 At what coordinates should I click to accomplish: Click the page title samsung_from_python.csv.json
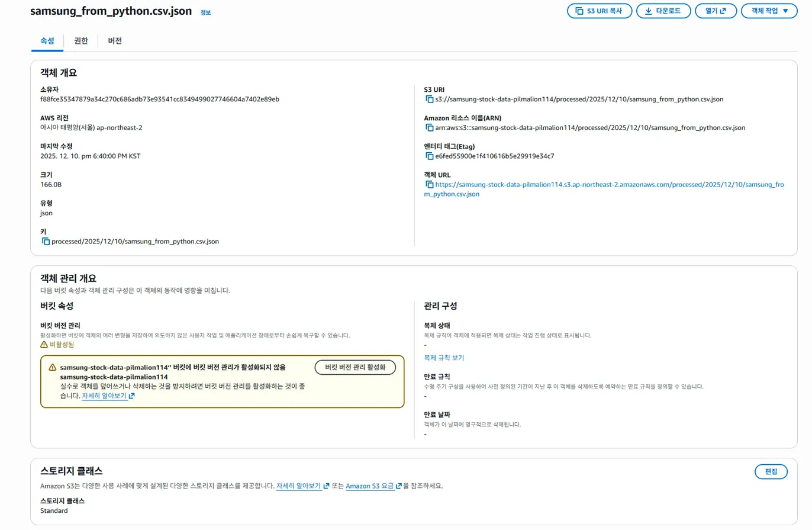[x=111, y=11]
